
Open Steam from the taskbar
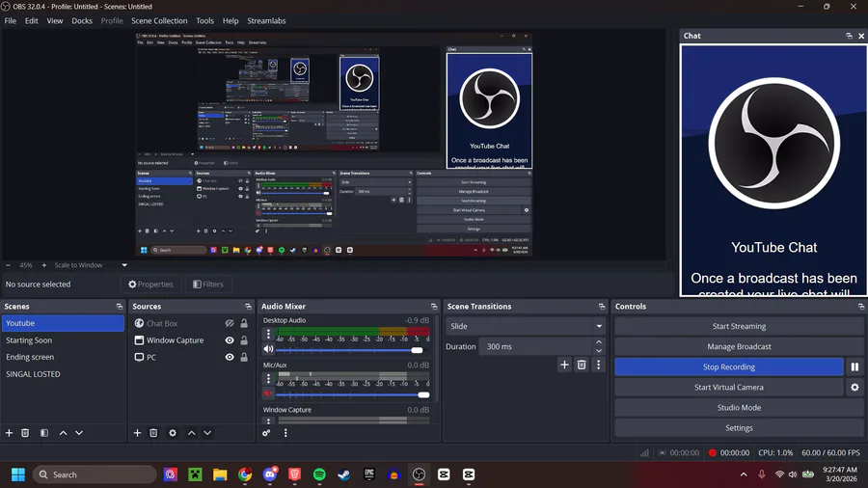click(344, 474)
